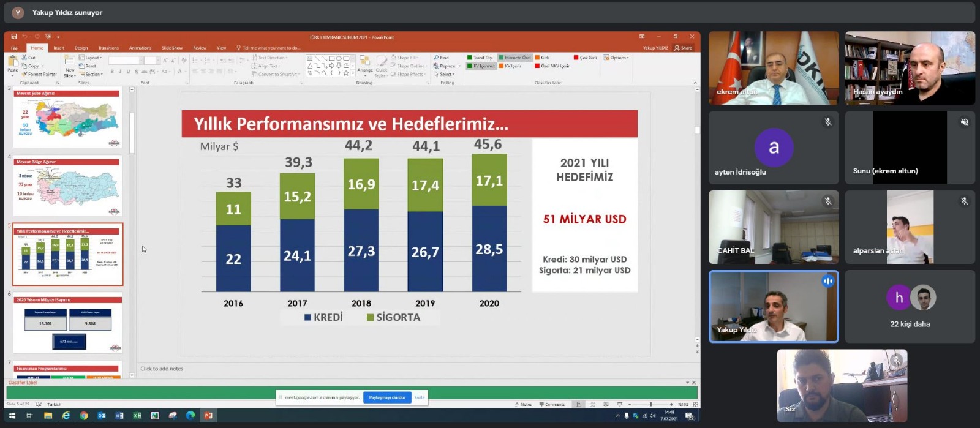
Task: Open the Transitions tab
Action: pyautogui.click(x=108, y=48)
